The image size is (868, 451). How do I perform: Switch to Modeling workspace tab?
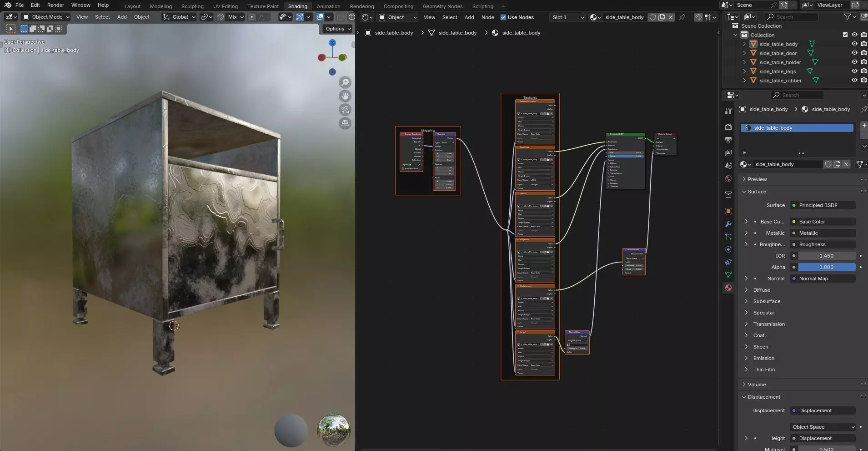click(161, 6)
